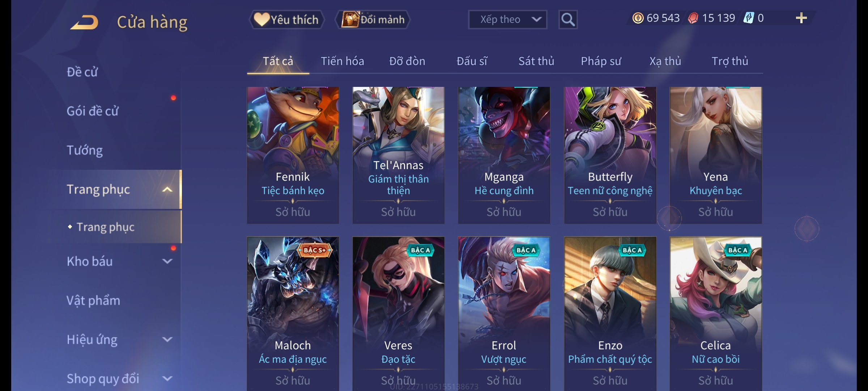Select the Maloch Ác ma địa ngục skin
Screen dimensions: 868x391
click(293, 314)
